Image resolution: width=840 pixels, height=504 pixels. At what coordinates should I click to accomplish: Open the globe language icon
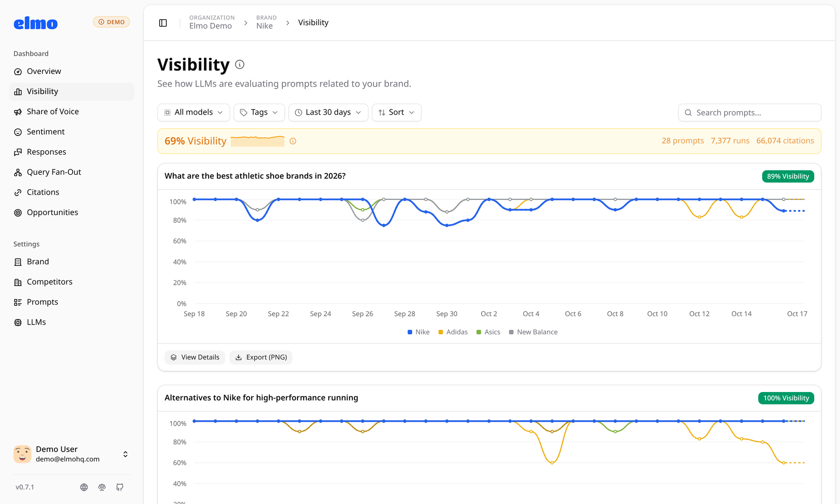(84, 487)
